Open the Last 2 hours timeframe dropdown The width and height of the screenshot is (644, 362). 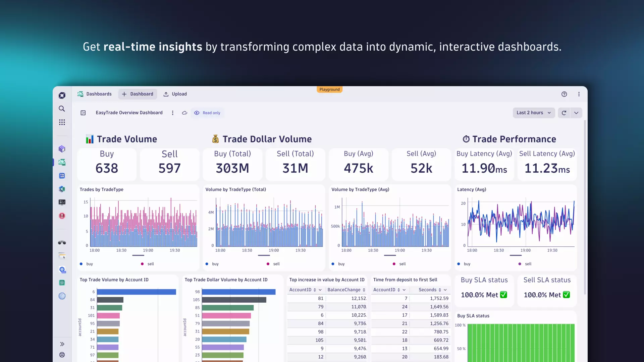coord(533,113)
